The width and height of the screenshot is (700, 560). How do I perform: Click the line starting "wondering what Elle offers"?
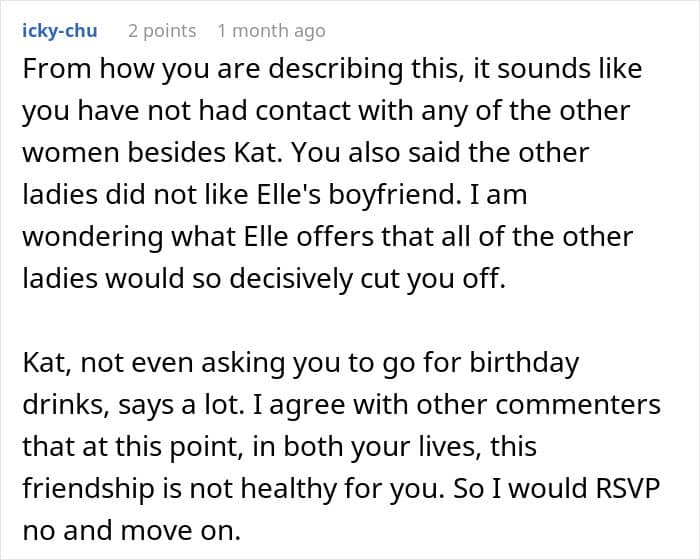coord(328,237)
